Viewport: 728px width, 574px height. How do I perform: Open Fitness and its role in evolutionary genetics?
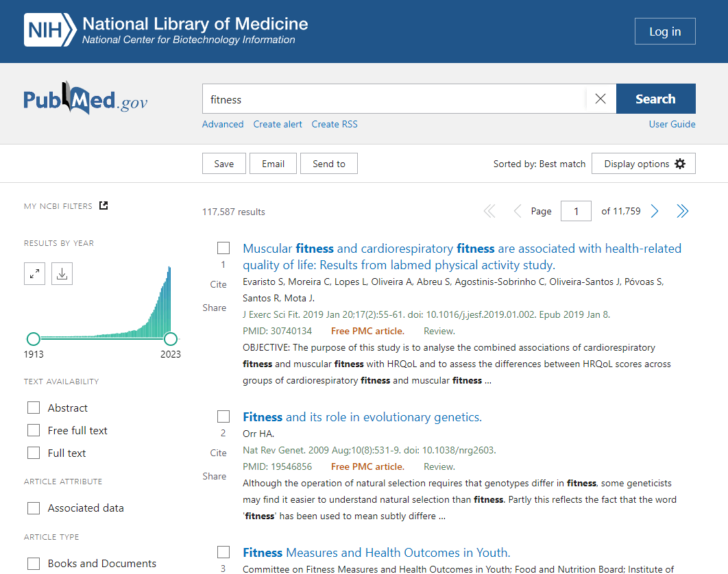[362, 417]
